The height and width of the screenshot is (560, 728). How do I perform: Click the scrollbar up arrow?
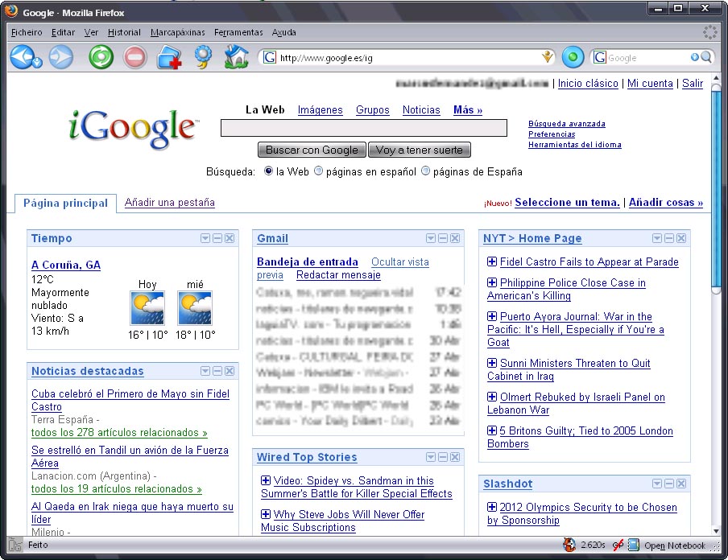pos(716,78)
